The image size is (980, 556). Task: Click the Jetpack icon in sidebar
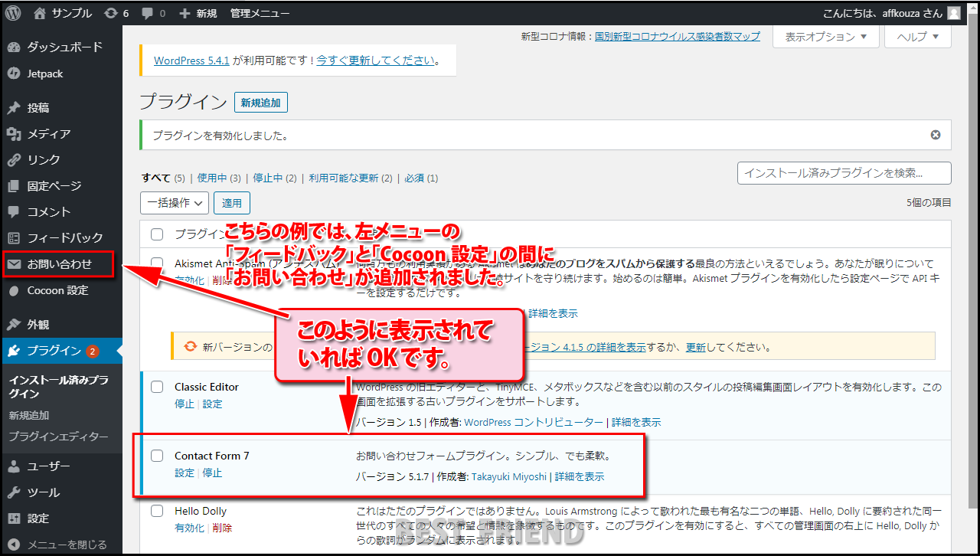coord(14,74)
